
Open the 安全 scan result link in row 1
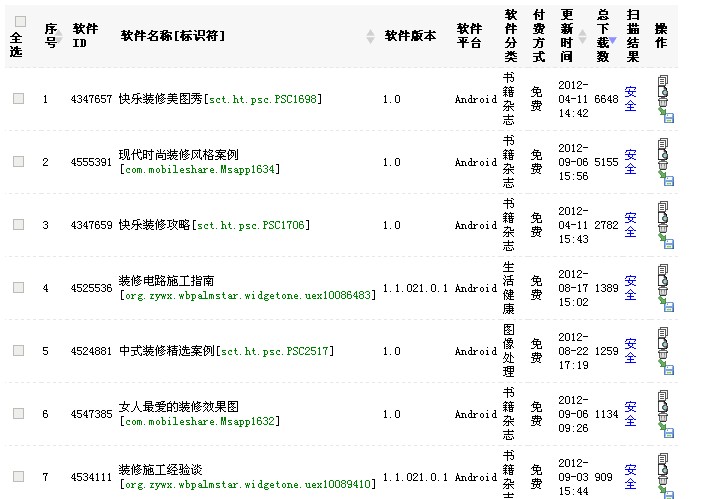(x=630, y=99)
